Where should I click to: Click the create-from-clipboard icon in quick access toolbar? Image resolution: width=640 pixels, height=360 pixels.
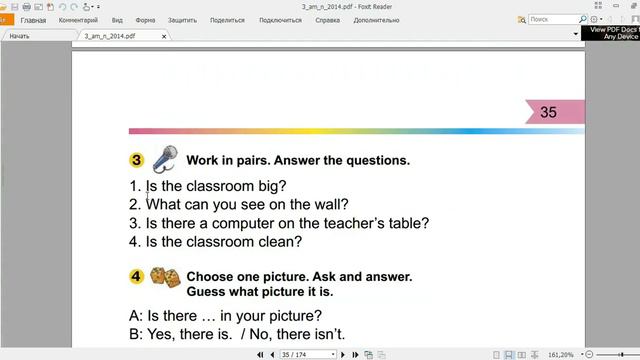pyautogui.click(x=50, y=7)
